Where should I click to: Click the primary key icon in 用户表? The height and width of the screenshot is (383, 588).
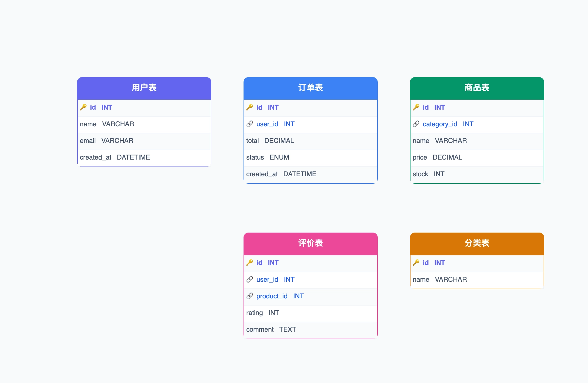tap(83, 107)
